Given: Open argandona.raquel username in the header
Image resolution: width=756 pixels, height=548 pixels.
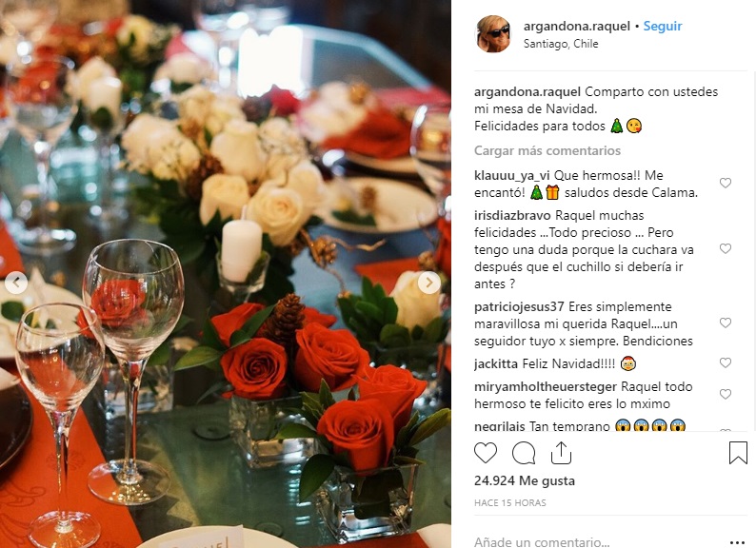Looking at the screenshot, I should coord(577,26).
